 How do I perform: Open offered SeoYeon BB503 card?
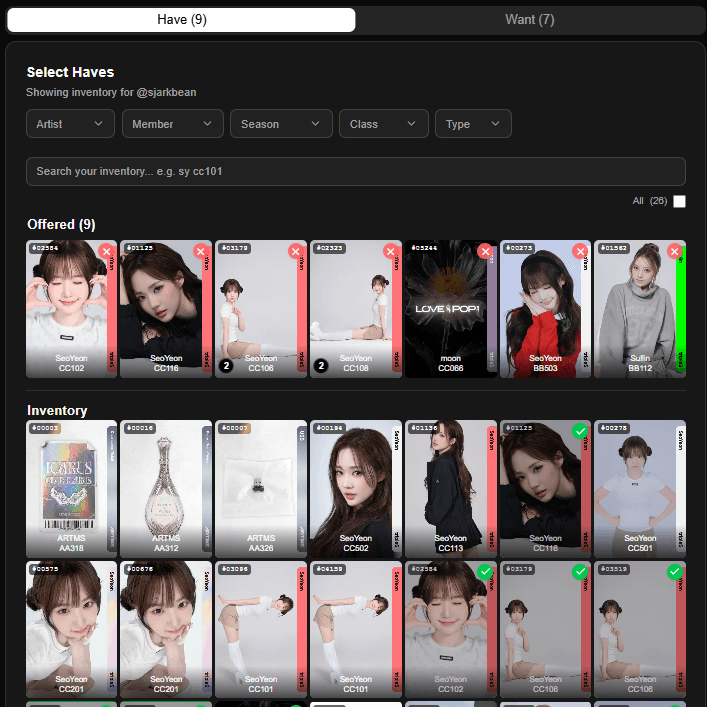pyautogui.click(x=545, y=309)
